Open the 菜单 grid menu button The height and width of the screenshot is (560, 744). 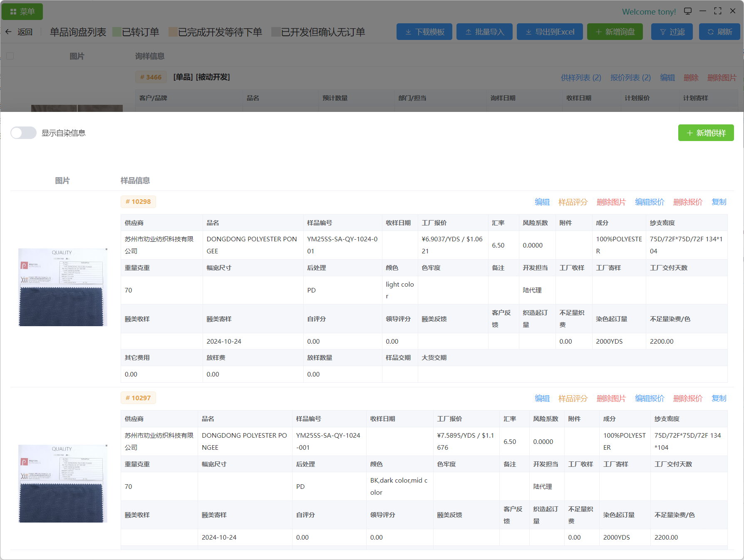coord(22,12)
